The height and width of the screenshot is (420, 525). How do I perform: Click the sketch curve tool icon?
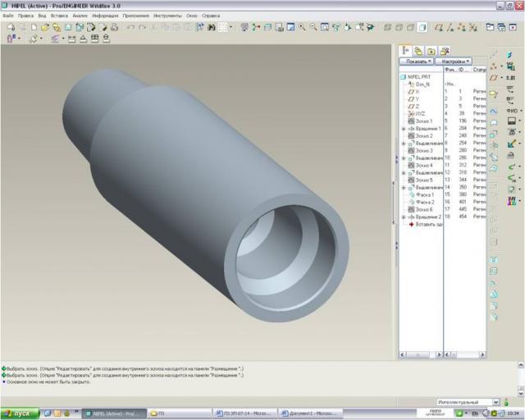pos(494,111)
